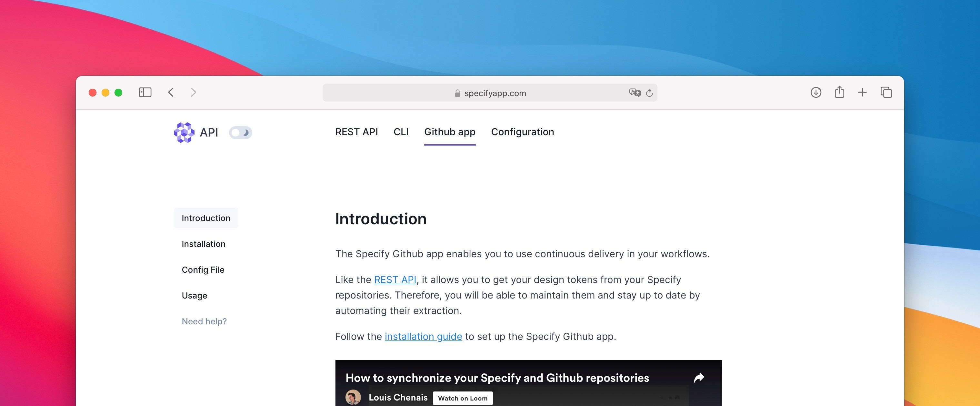Click the specifyapp.com address field
980x406 pixels.
pyautogui.click(x=490, y=93)
